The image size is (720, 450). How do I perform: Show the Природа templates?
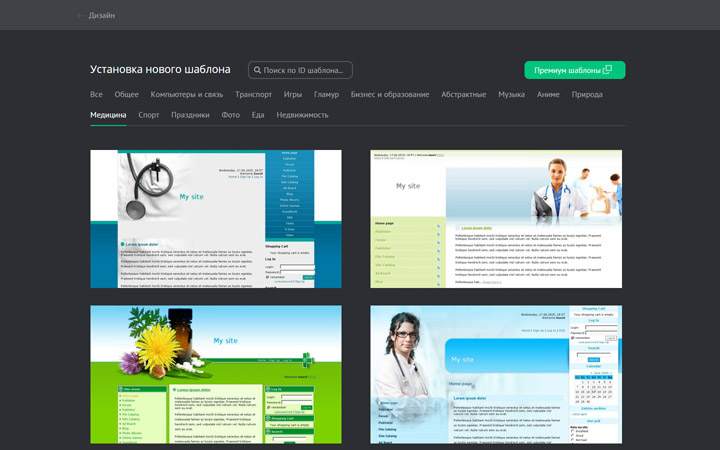pos(587,95)
